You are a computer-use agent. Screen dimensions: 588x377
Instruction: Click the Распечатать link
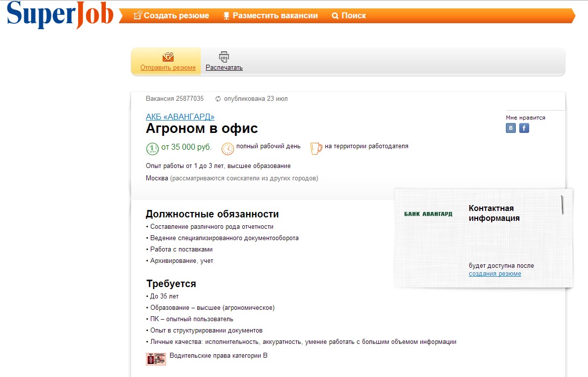point(224,68)
